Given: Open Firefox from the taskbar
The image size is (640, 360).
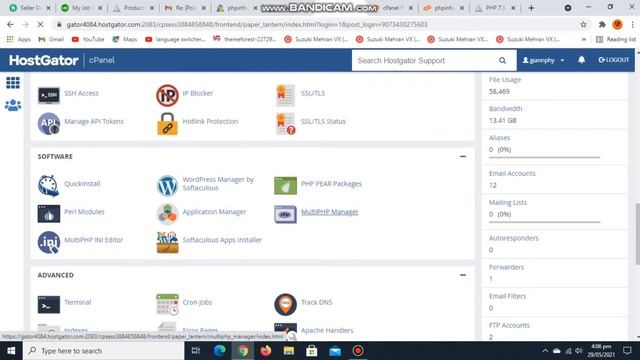Looking at the screenshot, I should coord(266,351).
